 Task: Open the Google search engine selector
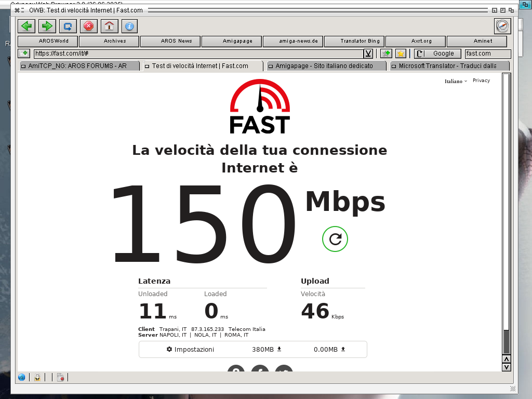pos(437,54)
